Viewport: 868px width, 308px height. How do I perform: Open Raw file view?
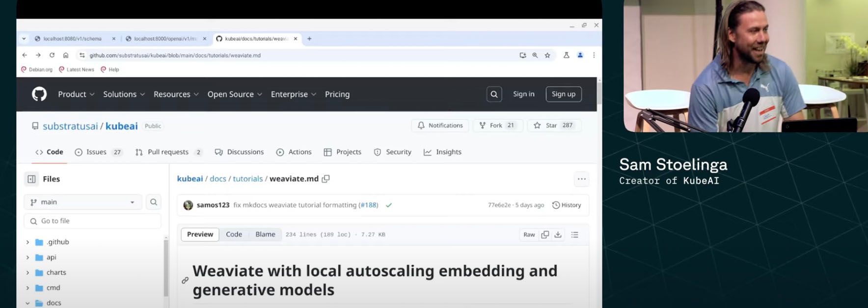point(529,234)
